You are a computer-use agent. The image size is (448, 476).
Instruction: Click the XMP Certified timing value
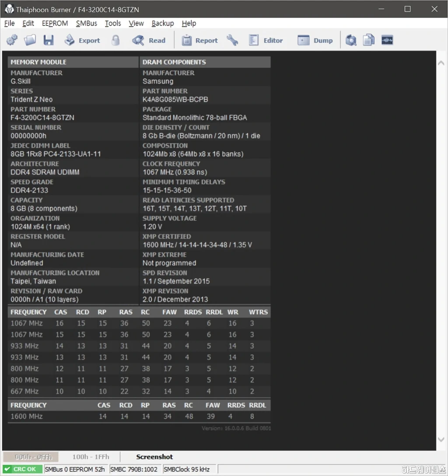[x=197, y=245]
